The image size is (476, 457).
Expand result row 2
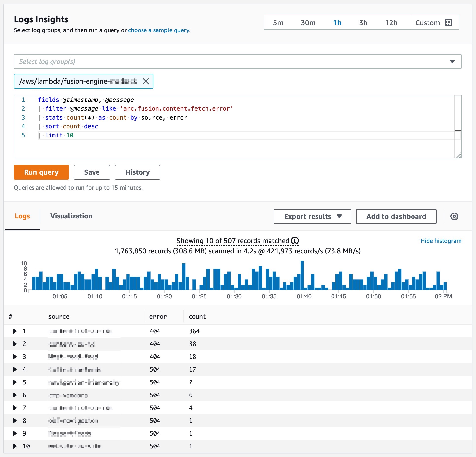click(x=15, y=344)
